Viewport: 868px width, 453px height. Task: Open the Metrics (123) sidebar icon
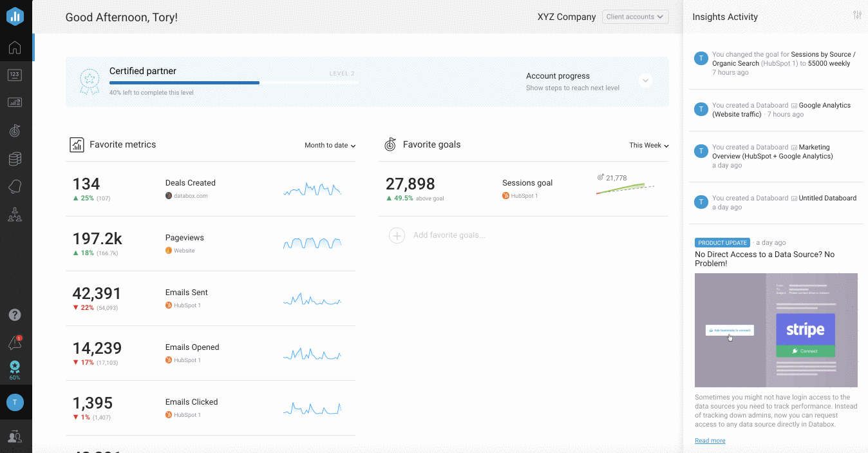15,75
